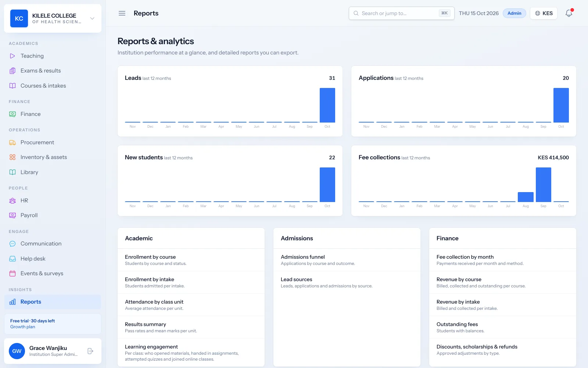Click the Library book icon

click(12, 172)
